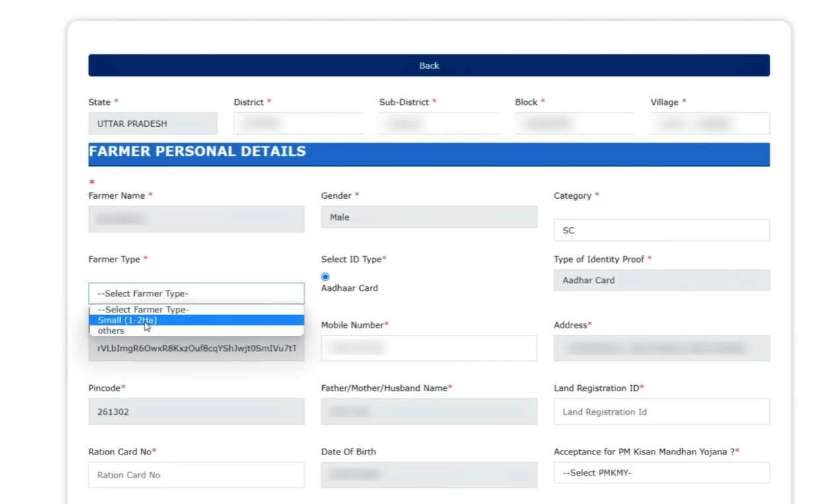Click the District selection field

click(x=299, y=123)
